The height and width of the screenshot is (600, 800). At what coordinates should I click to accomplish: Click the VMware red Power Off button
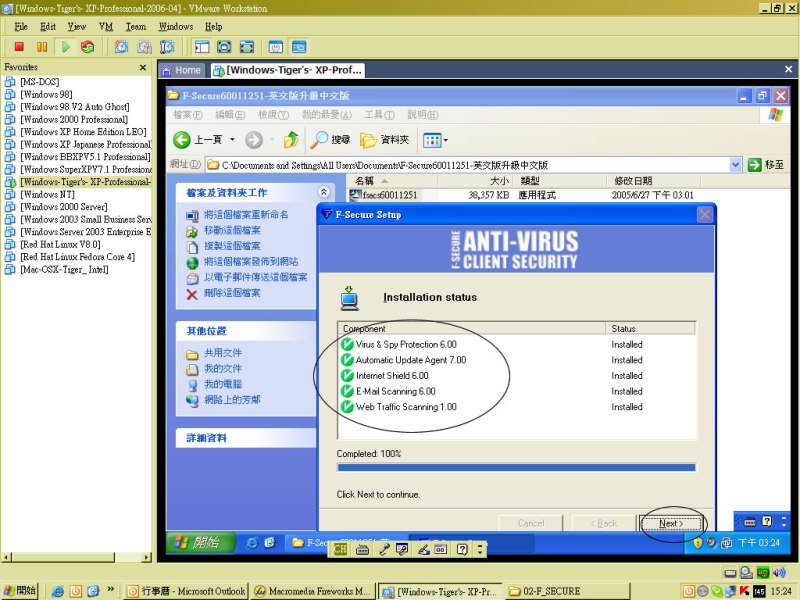pos(19,47)
